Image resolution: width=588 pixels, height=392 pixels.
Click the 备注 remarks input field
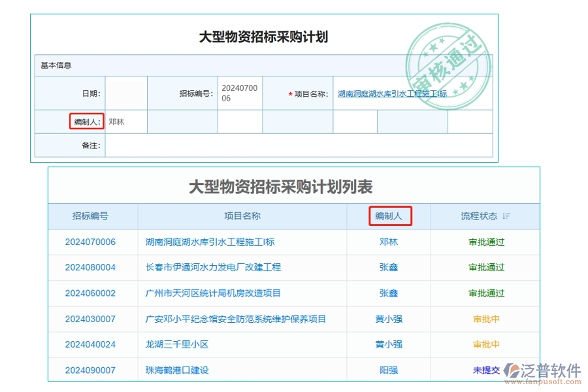(x=301, y=146)
